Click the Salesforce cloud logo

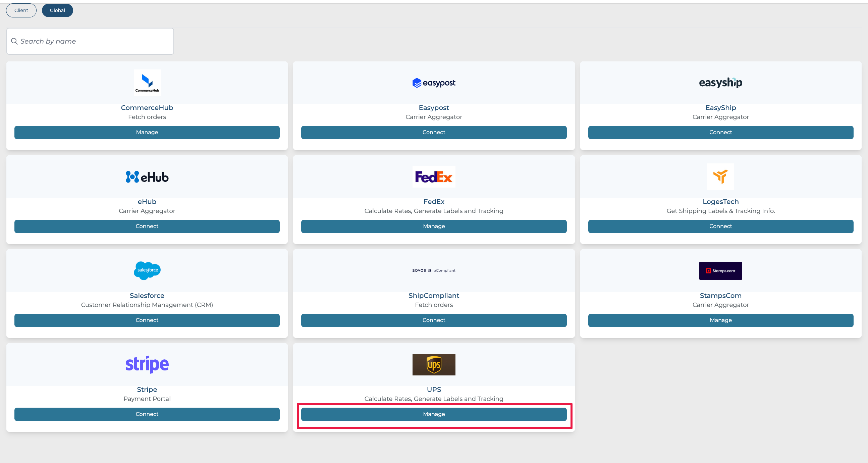(x=147, y=270)
